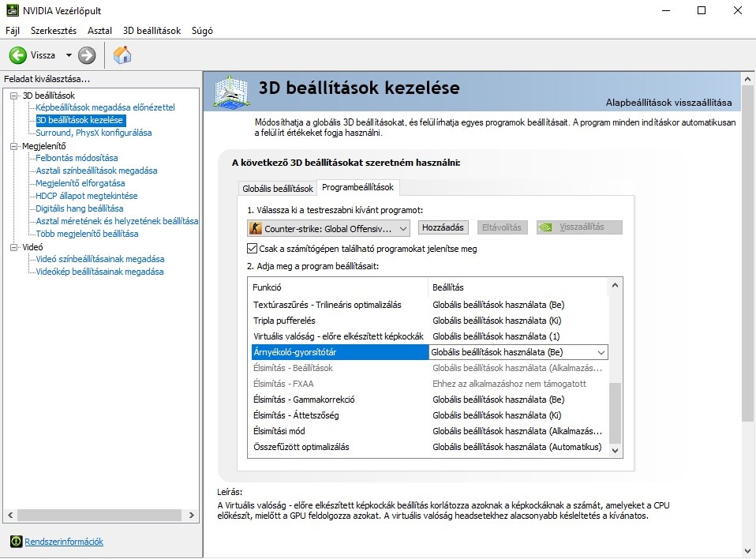Collapse the 3D beállítások tree node

pyautogui.click(x=14, y=96)
